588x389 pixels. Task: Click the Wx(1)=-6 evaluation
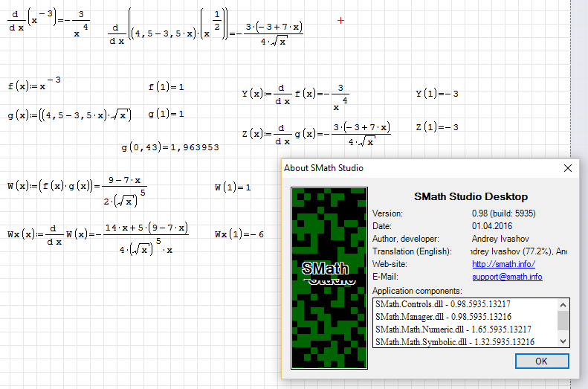(x=239, y=234)
